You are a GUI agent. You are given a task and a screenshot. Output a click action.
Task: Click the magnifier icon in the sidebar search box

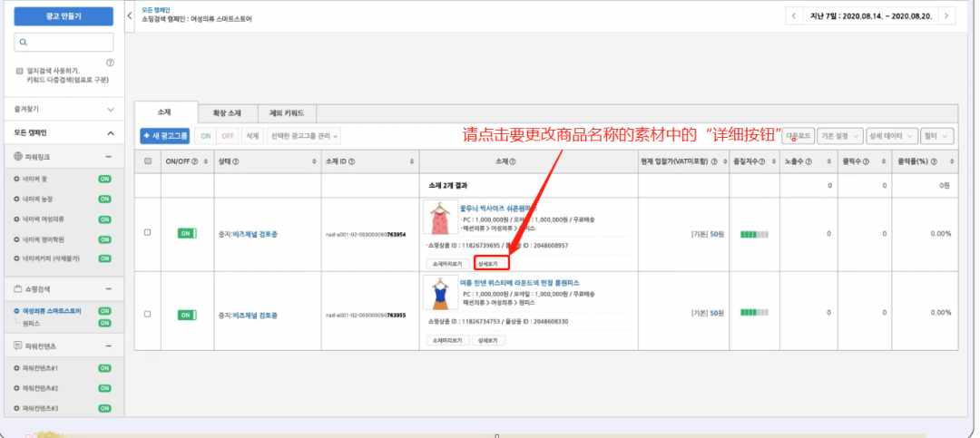coord(23,43)
